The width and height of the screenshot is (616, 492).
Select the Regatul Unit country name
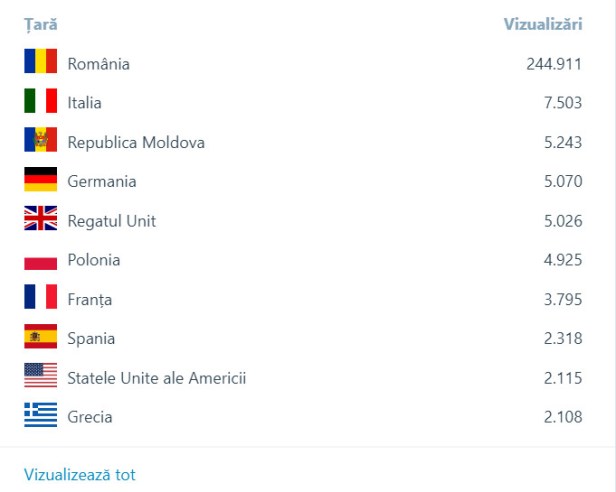point(111,221)
